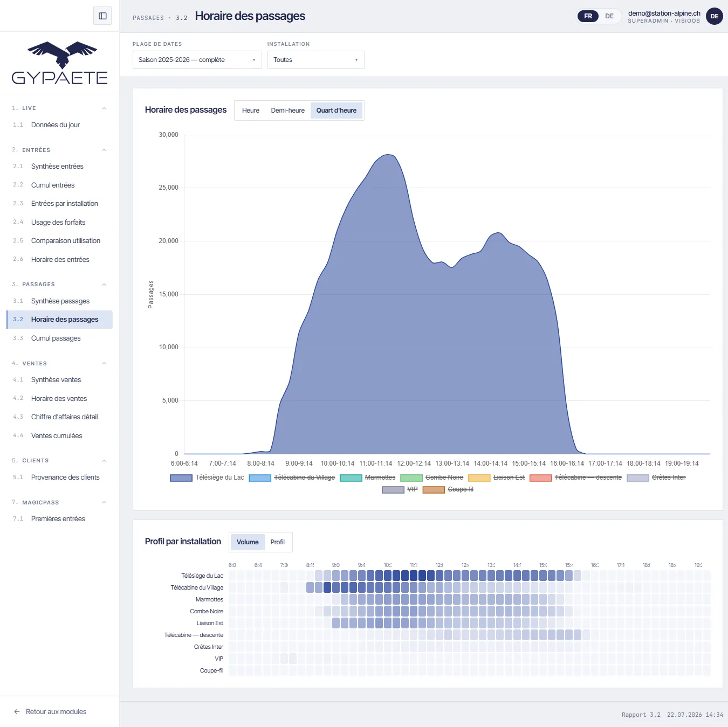Open the Plage de dates dropdown
728x727 pixels.
coord(197,60)
